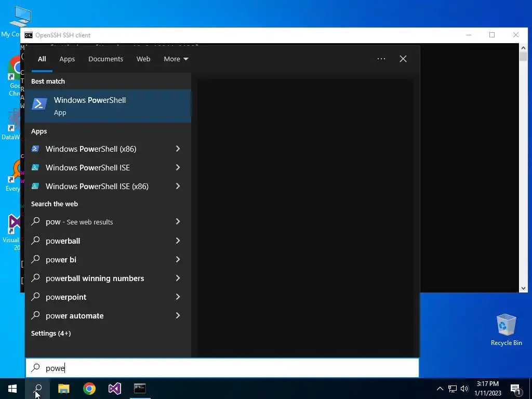Viewport: 532px width, 399px height.
Task: Click the magnifier icon in the search box
Action: click(36, 367)
